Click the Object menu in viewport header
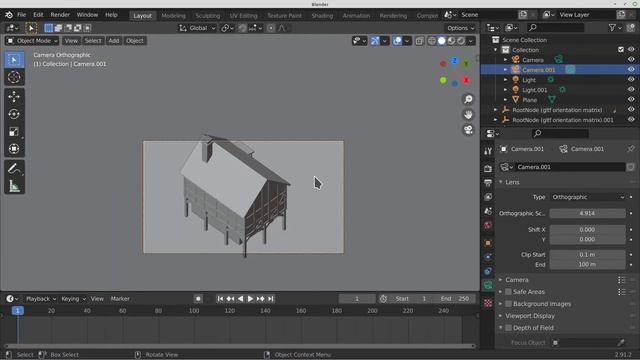Viewport: 640px width, 360px height. click(135, 41)
